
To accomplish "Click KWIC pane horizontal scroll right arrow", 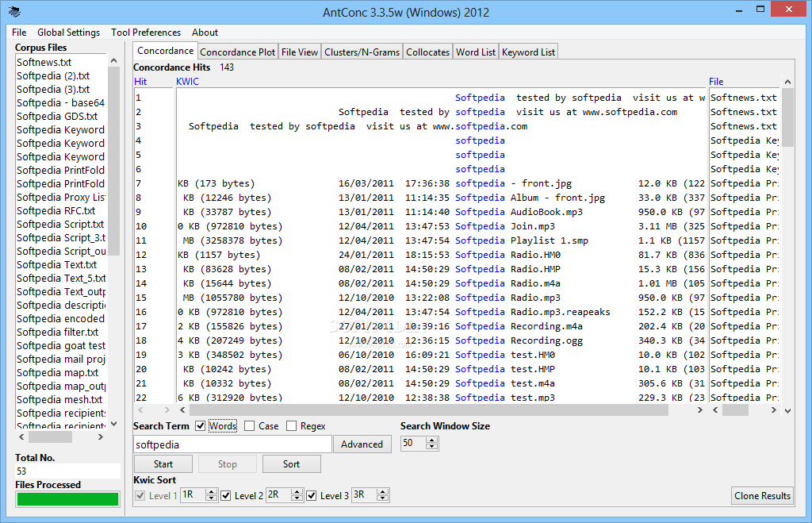I will pos(700,410).
